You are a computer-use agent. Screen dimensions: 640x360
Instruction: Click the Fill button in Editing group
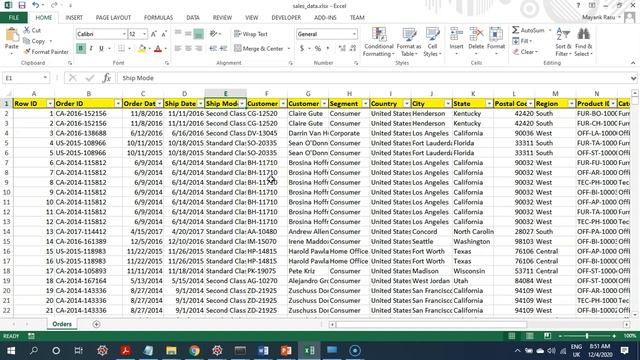[x=522, y=41]
